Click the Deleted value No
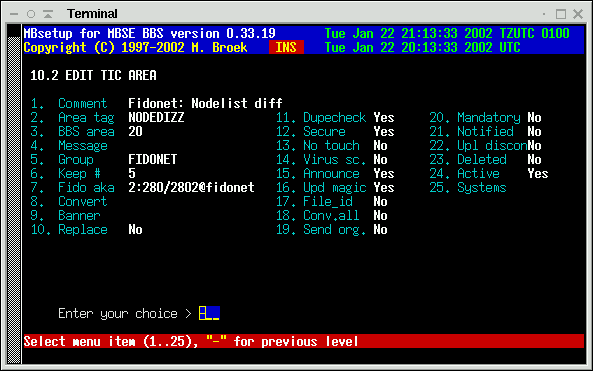593x371 pixels. click(534, 160)
